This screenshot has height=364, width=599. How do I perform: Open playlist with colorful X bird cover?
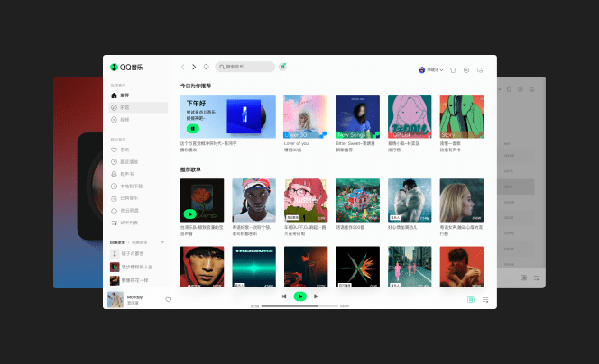[x=357, y=267]
